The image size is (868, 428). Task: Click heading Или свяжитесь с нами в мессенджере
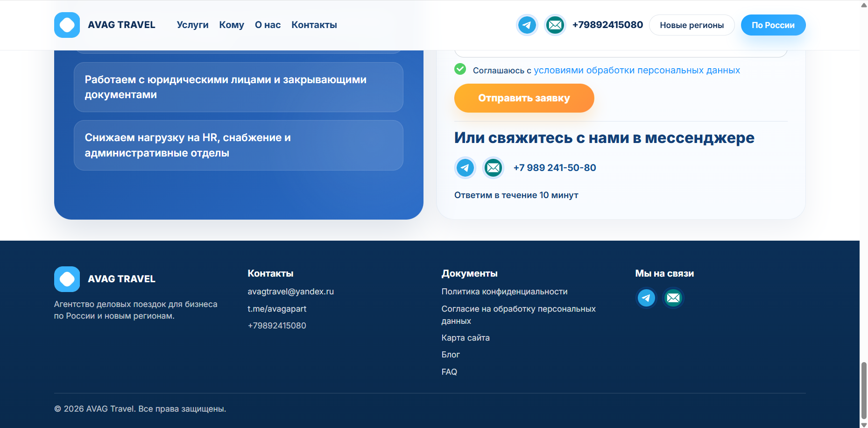(x=604, y=138)
